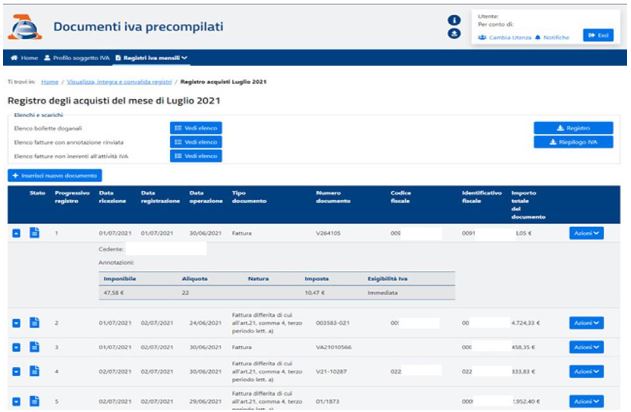Click the Esci button
The width and height of the screenshot is (631, 412).
coord(598,35)
